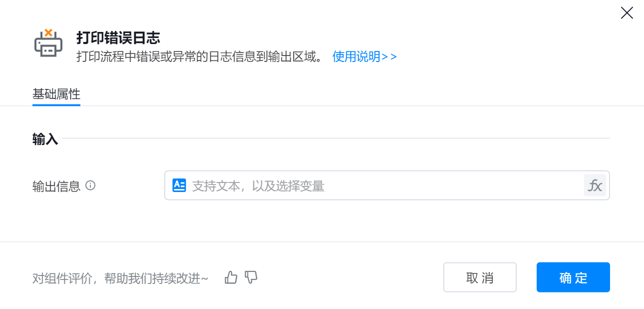Click the 对组件评价 feedback prompt text
The width and height of the screenshot is (644, 309).
(120, 278)
